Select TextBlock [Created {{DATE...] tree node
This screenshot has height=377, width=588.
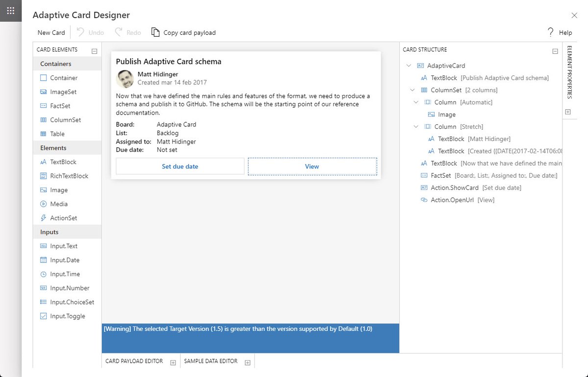(x=494, y=151)
